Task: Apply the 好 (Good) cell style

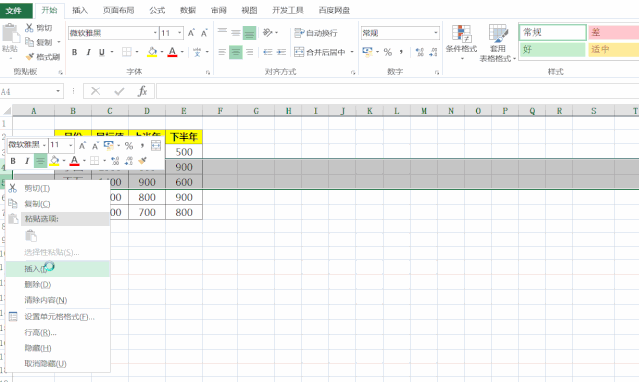Action: [x=552, y=50]
